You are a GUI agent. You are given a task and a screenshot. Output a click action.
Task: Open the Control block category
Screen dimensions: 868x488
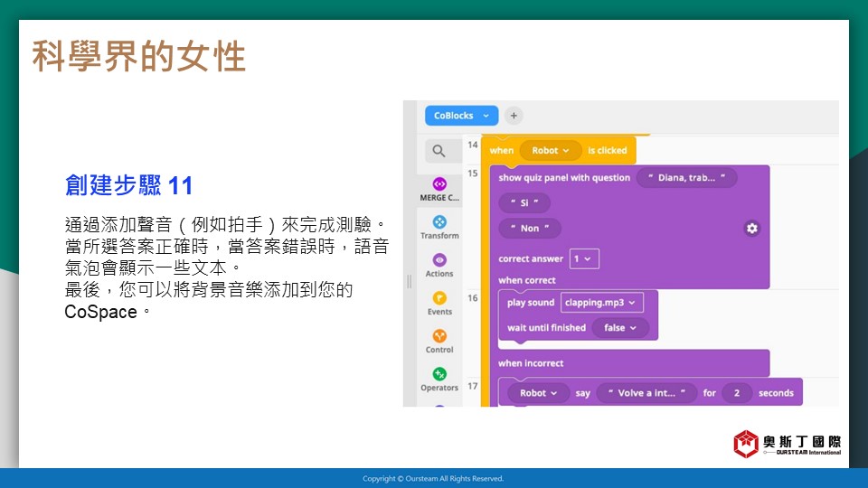439,342
